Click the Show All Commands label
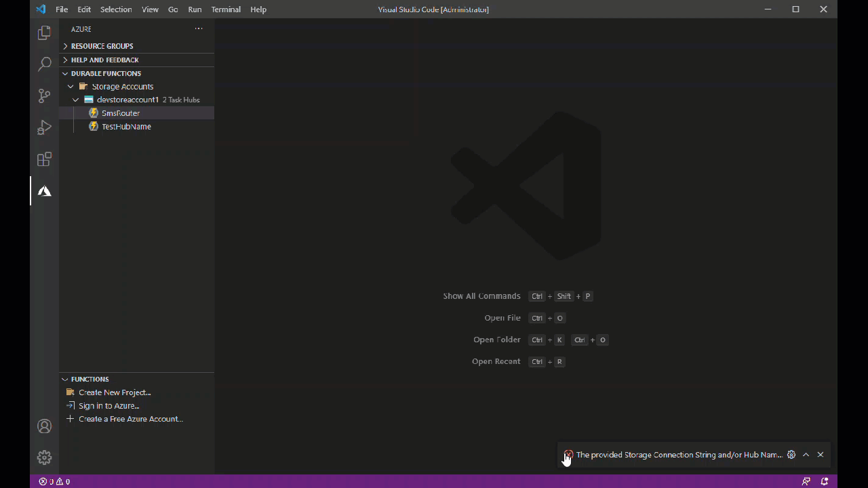Image resolution: width=868 pixels, height=488 pixels. (481, 296)
